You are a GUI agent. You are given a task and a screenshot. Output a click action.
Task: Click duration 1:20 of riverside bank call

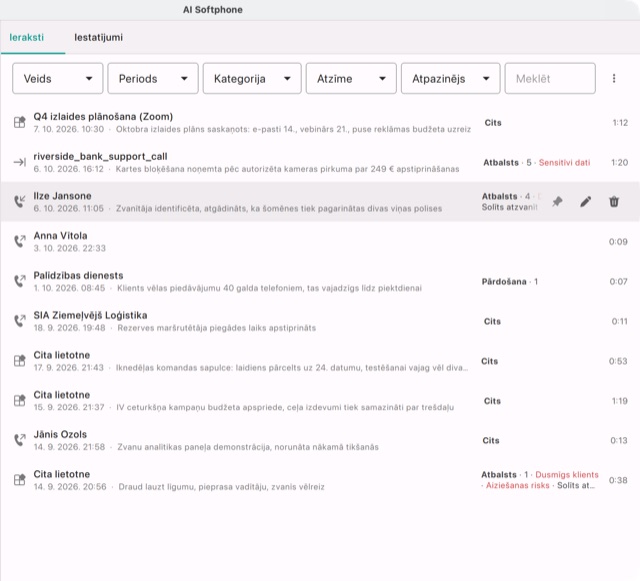point(619,163)
